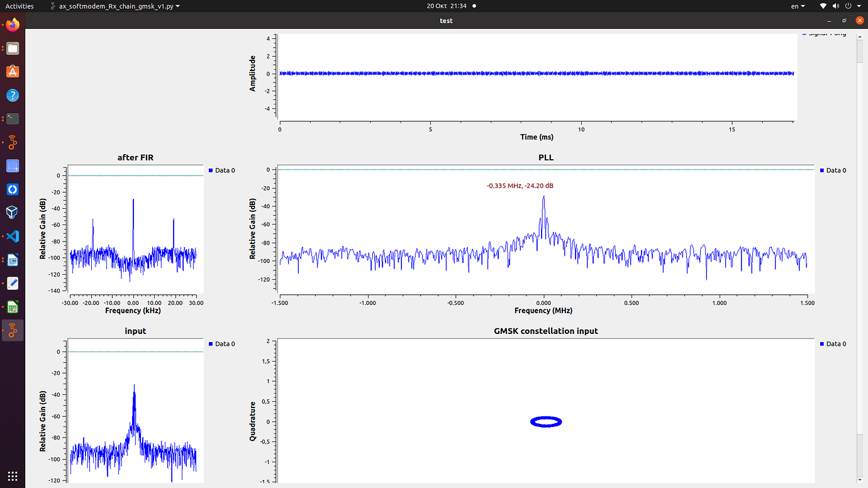Open the Activities overview
The image size is (868, 488).
tap(19, 6)
